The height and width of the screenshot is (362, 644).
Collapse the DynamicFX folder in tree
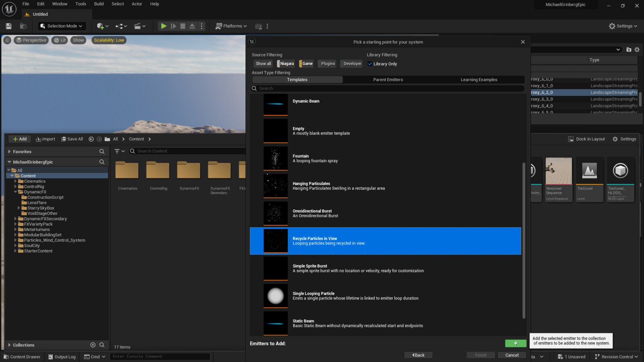tap(15, 192)
